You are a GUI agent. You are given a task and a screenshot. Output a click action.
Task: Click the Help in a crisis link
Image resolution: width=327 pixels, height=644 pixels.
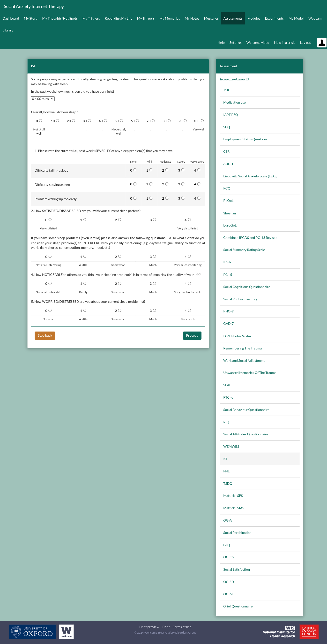click(x=284, y=43)
